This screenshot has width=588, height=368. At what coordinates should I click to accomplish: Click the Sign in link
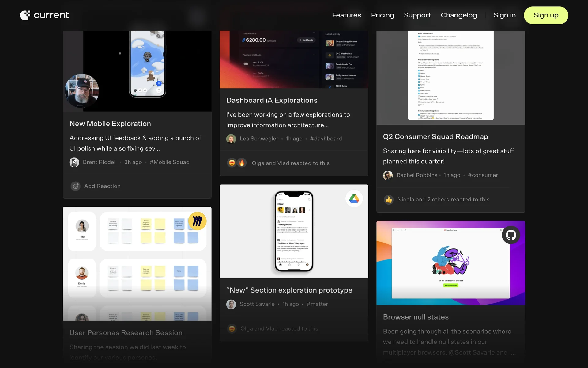click(x=504, y=15)
